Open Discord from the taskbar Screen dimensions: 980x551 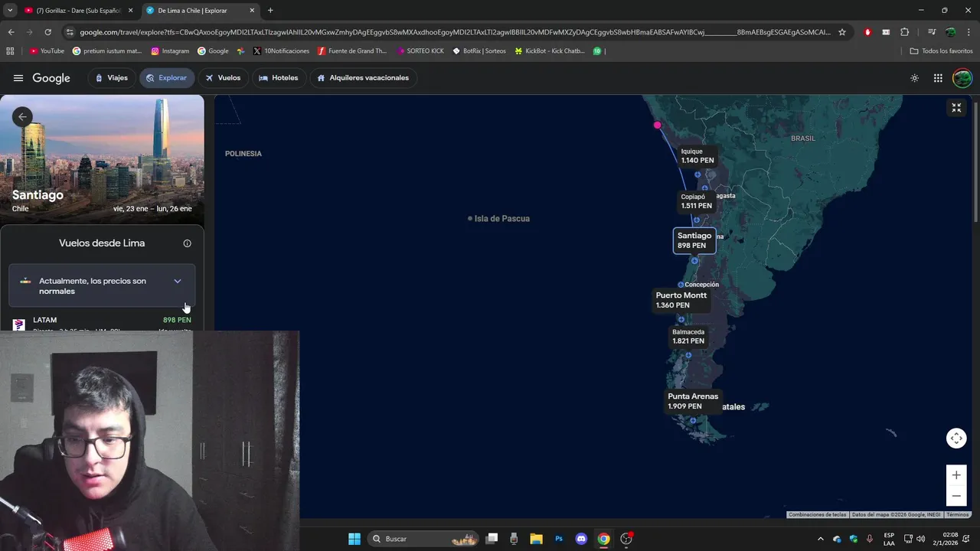click(x=581, y=539)
